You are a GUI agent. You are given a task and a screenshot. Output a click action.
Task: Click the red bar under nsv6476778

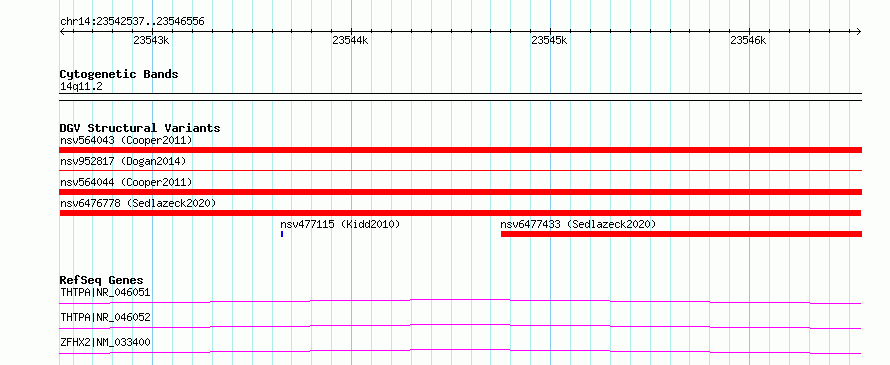click(460, 213)
